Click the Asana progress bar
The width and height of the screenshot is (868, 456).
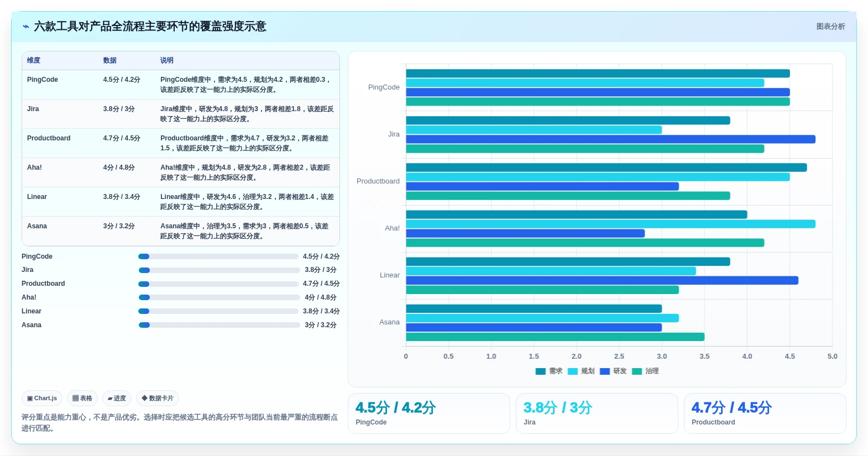pyautogui.click(x=219, y=325)
